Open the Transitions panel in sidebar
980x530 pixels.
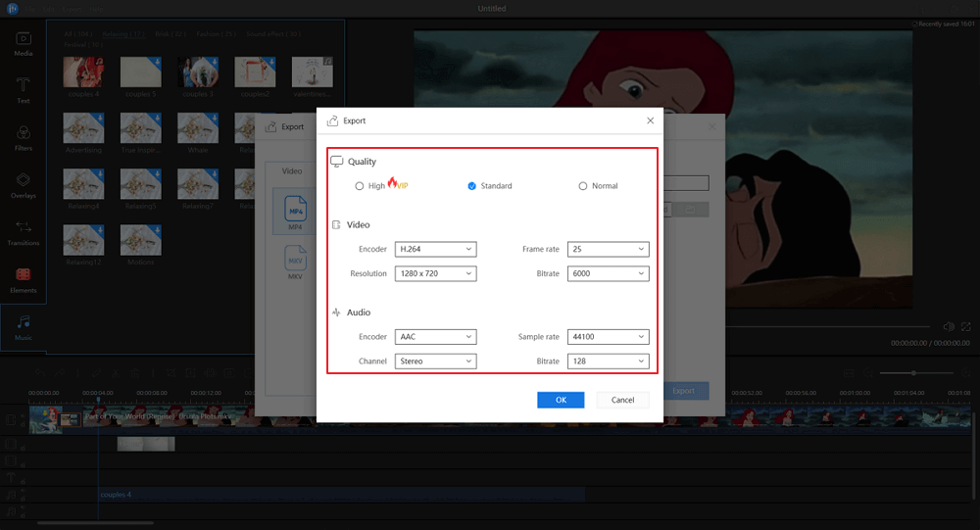pos(24,232)
